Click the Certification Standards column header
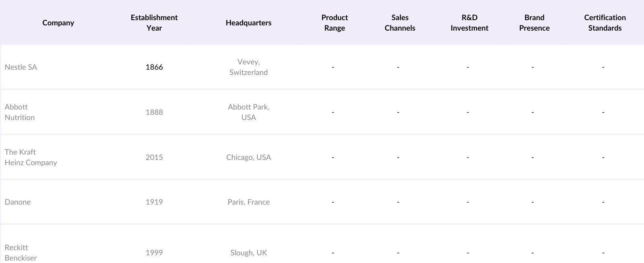Viewport: 644px width, 263px height. click(x=605, y=23)
